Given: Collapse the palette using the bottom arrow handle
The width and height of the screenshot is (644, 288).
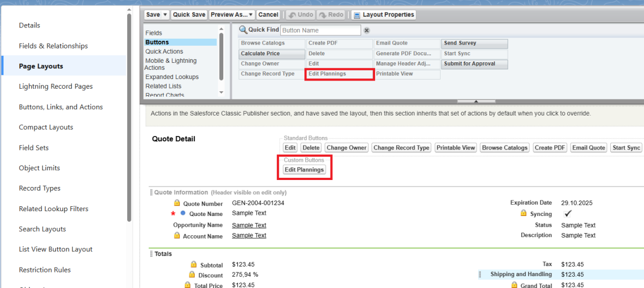Looking at the screenshot, I should click(477, 100).
